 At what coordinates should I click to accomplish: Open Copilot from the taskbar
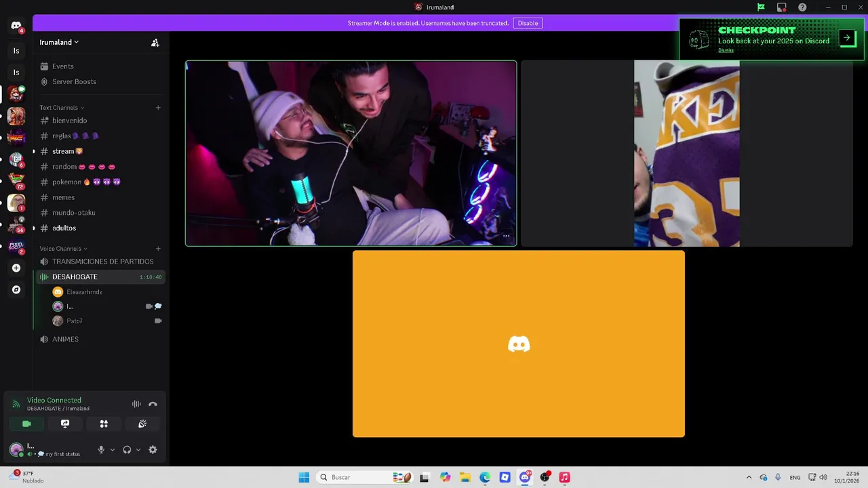pyautogui.click(x=445, y=477)
